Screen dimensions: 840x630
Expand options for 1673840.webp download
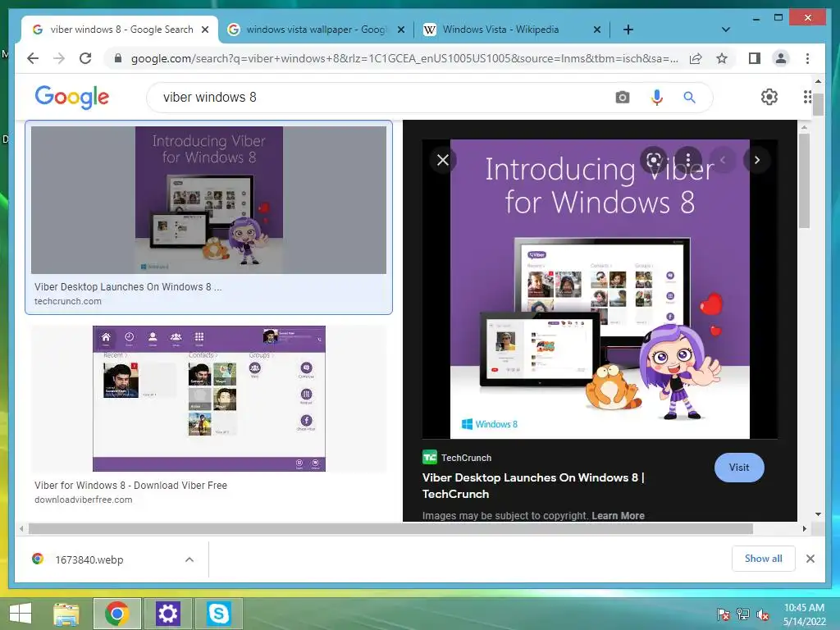[189, 559]
